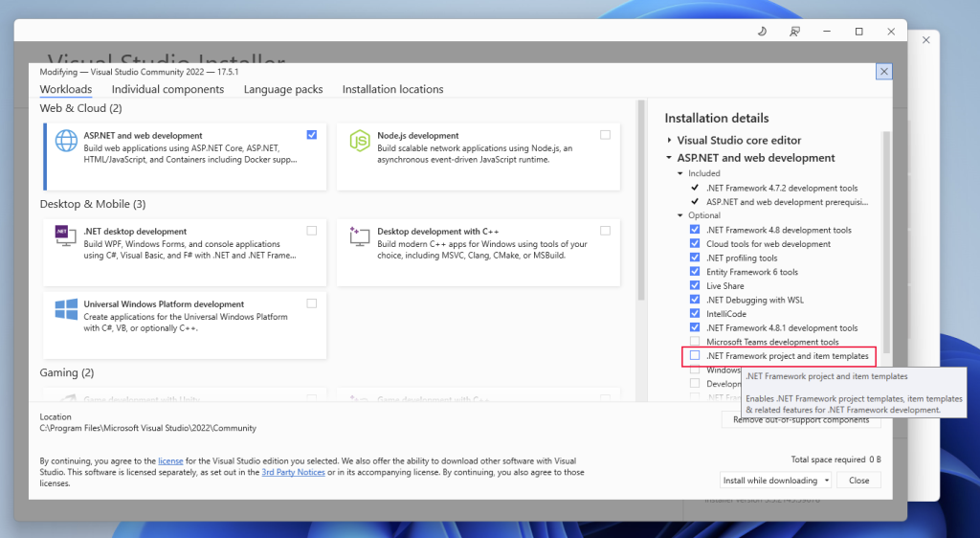Collapse ASP.NET and web development details
The image size is (980, 538).
(x=669, y=157)
